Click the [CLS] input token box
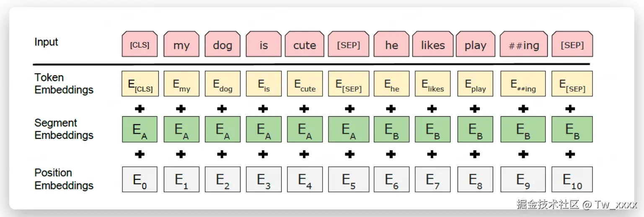 point(140,44)
